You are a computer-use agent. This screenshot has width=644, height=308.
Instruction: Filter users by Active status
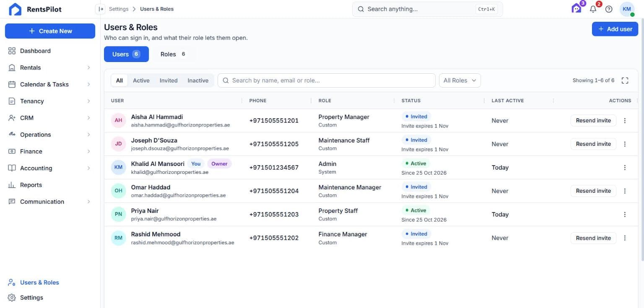(x=141, y=80)
